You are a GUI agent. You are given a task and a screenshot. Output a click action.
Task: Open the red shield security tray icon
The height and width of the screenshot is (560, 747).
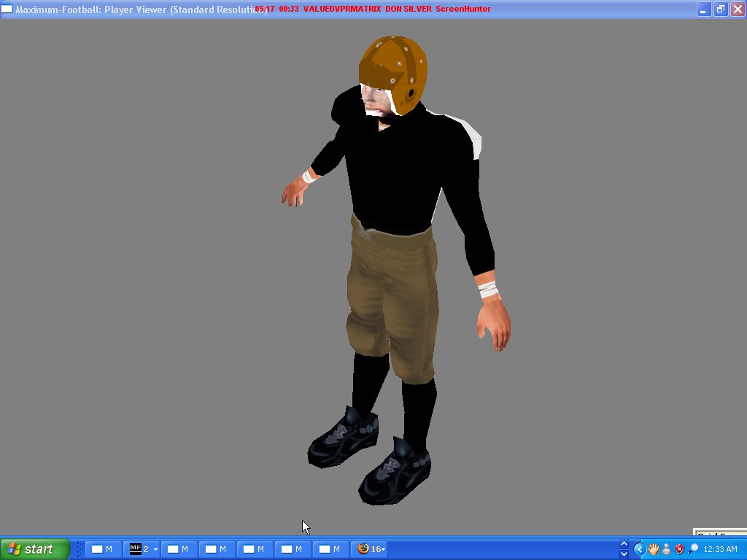pos(679,549)
